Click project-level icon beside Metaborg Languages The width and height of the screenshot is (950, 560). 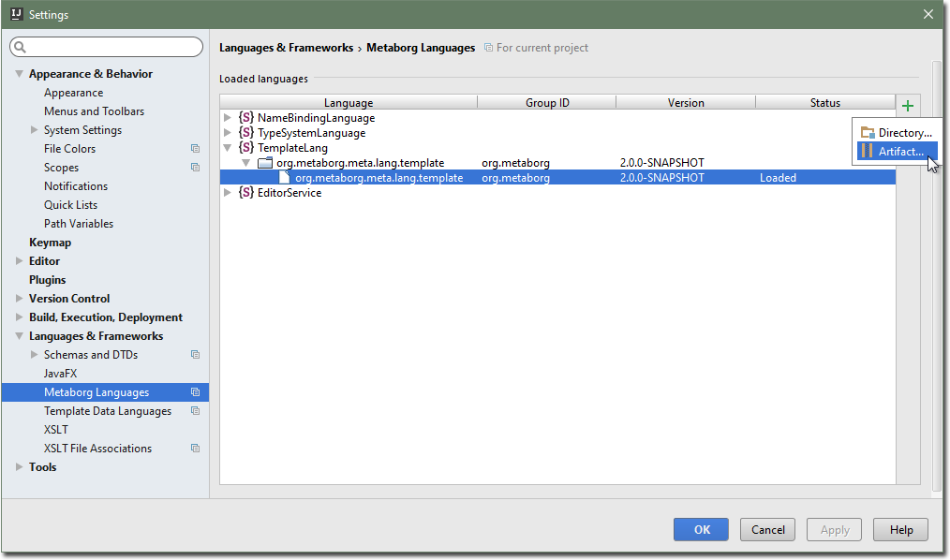click(x=195, y=392)
